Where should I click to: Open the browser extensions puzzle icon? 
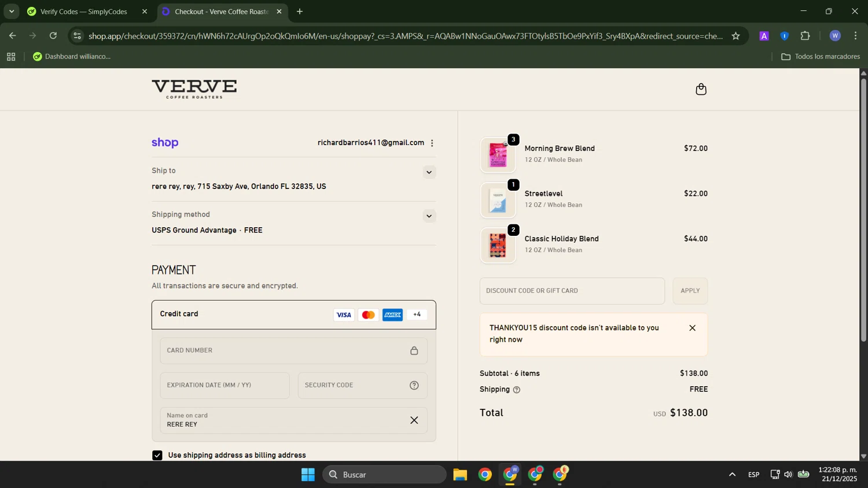point(805,36)
